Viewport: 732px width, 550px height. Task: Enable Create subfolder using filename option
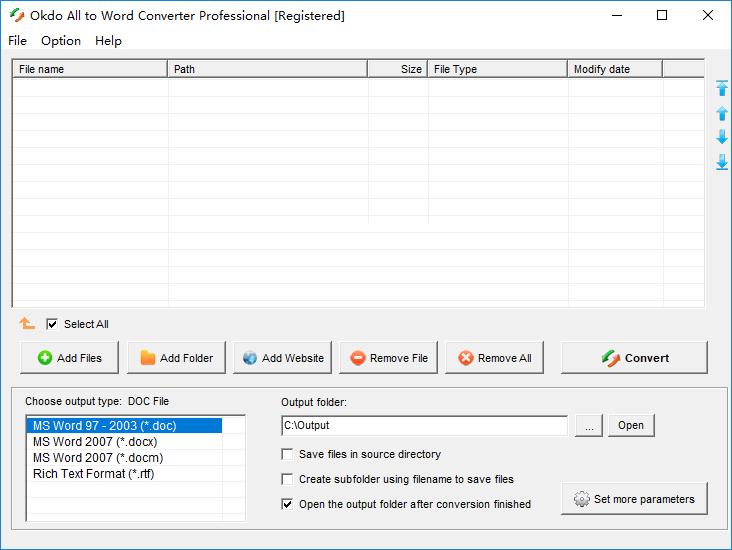(x=288, y=479)
